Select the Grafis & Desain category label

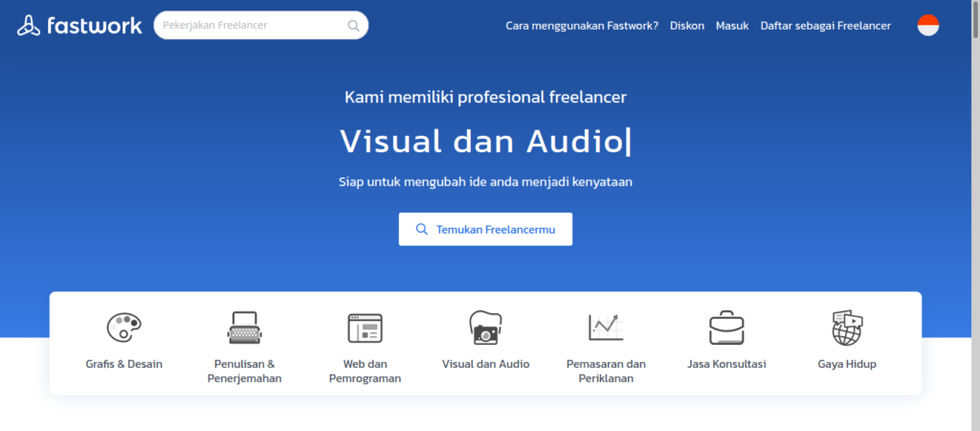123,364
